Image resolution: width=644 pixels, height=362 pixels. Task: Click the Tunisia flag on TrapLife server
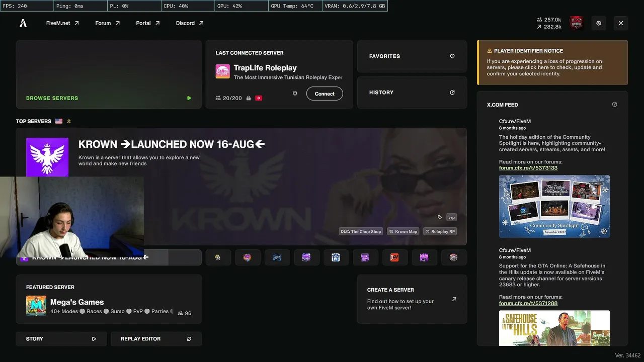tap(259, 98)
